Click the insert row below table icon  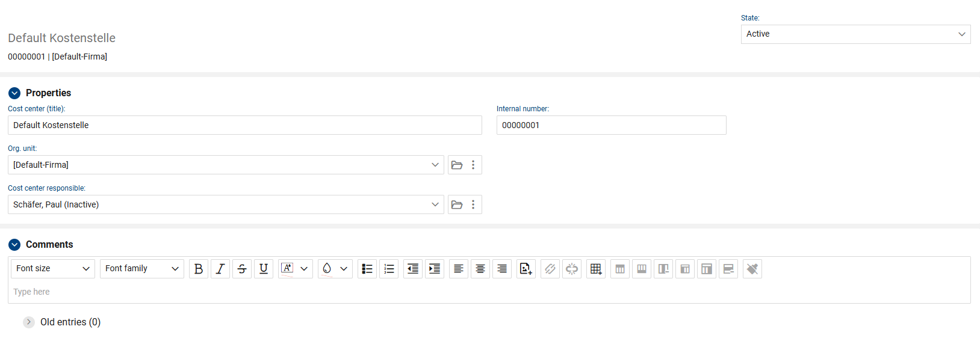(642, 269)
